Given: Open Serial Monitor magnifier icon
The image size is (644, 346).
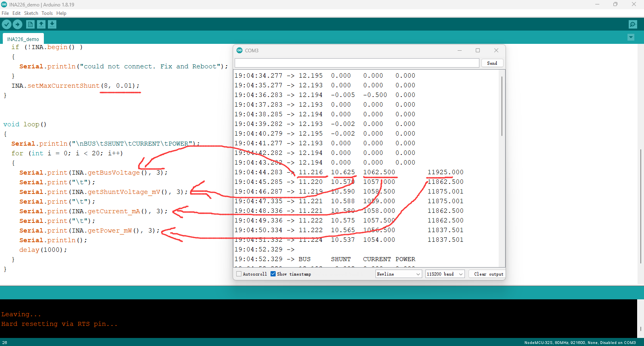Looking at the screenshot, I should 633,25.
